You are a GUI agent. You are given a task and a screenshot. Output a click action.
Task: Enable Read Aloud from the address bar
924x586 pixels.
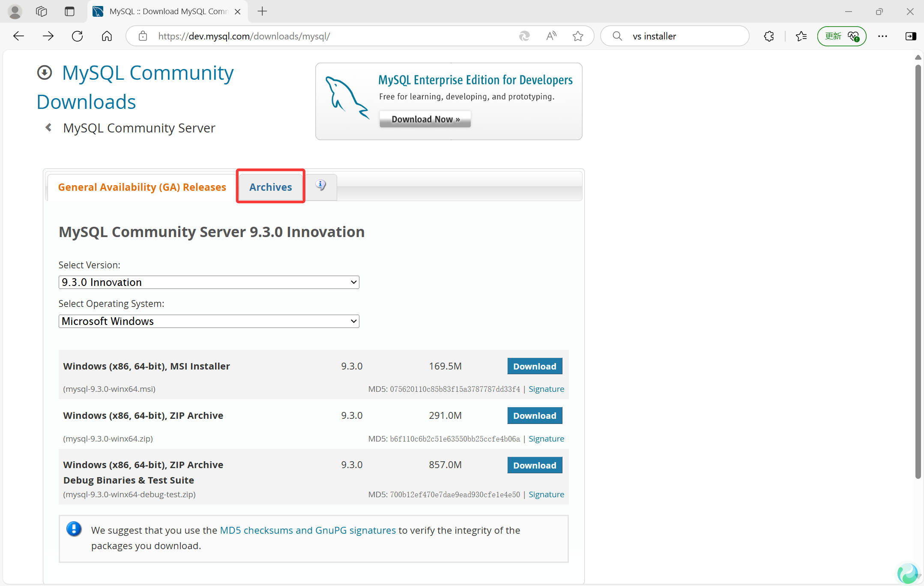point(551,36)
